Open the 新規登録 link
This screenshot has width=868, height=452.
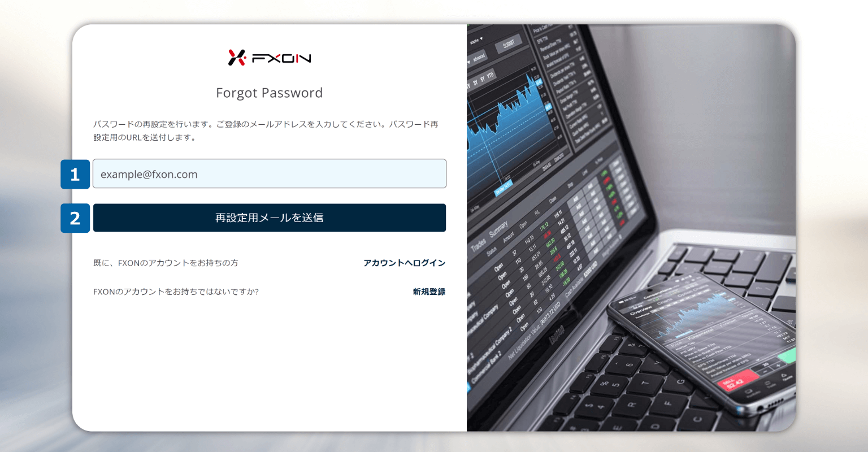[x=429, y=292]
